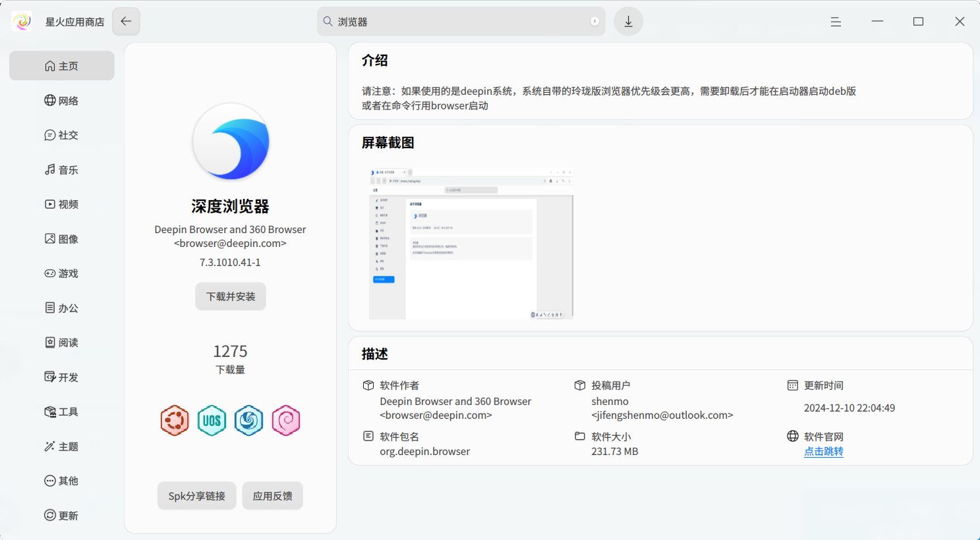The height and width of the screenshot is (540, 980).
Task: Click the 软件包名 list icon
Action: click(x=368, y=436)
